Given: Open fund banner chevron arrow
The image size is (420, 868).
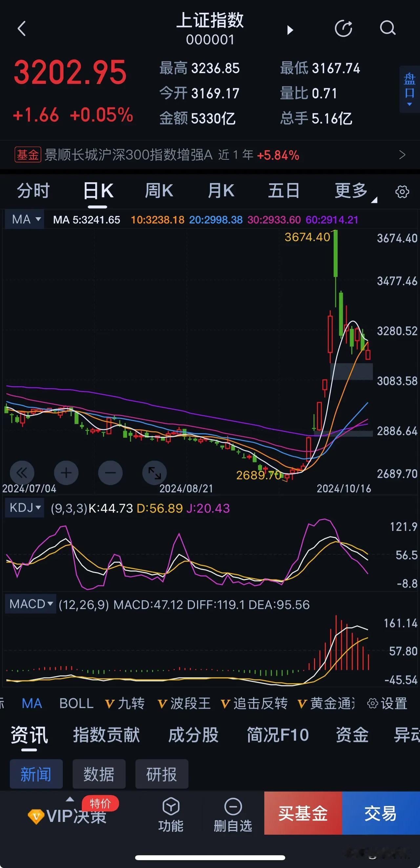Looking at the screenshot, I should 402,155.
